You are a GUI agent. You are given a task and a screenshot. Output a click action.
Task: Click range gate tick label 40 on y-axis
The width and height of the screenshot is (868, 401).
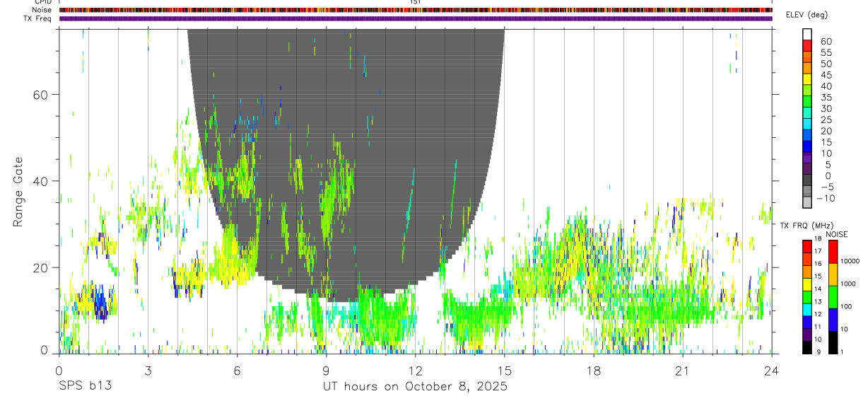[42, 181]
